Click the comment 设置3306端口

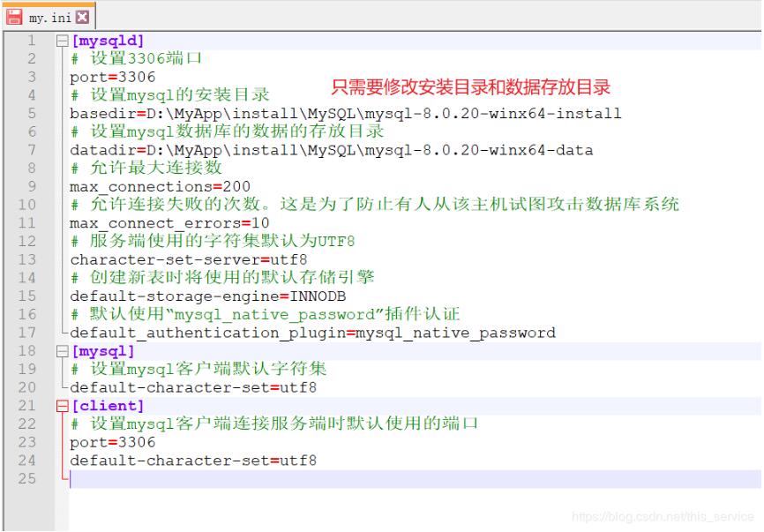click(136, 58)
